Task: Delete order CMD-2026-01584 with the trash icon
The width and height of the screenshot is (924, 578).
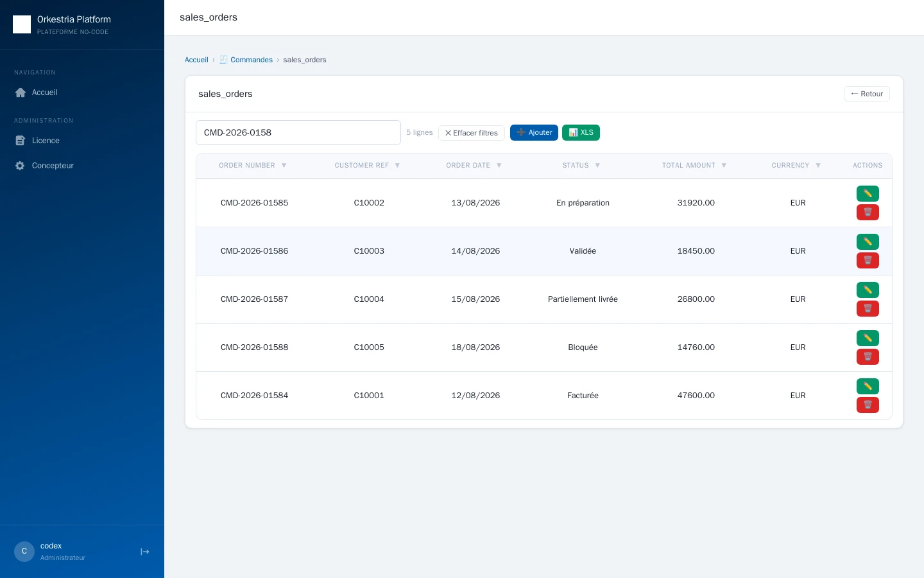Action: point(868,405)
